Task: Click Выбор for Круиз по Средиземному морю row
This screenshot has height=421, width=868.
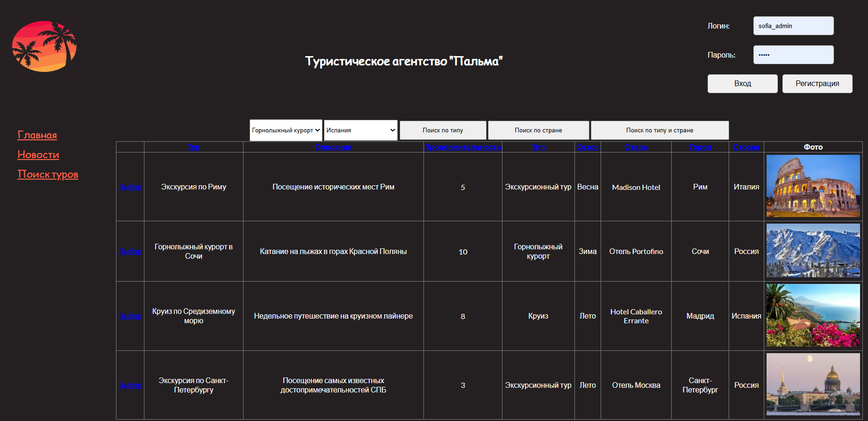Action: pyautogui.click(x=130, y=316)
